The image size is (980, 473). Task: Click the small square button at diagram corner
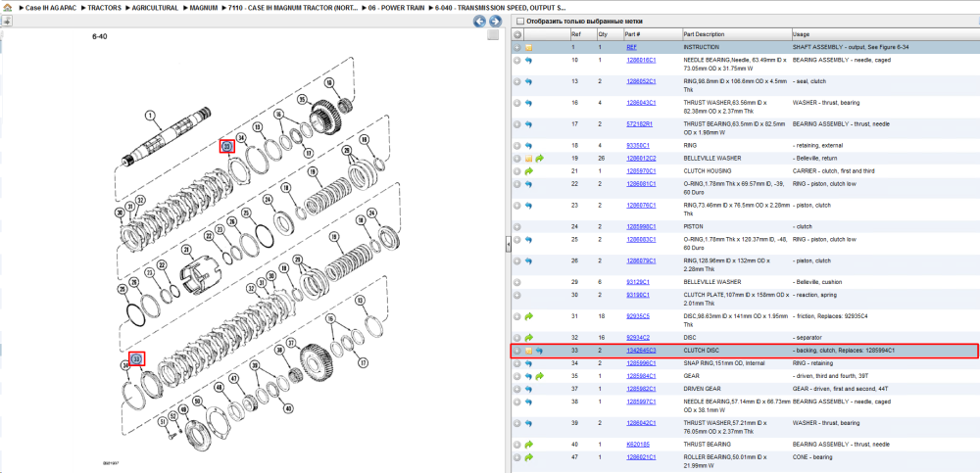[x=493, y=35]
